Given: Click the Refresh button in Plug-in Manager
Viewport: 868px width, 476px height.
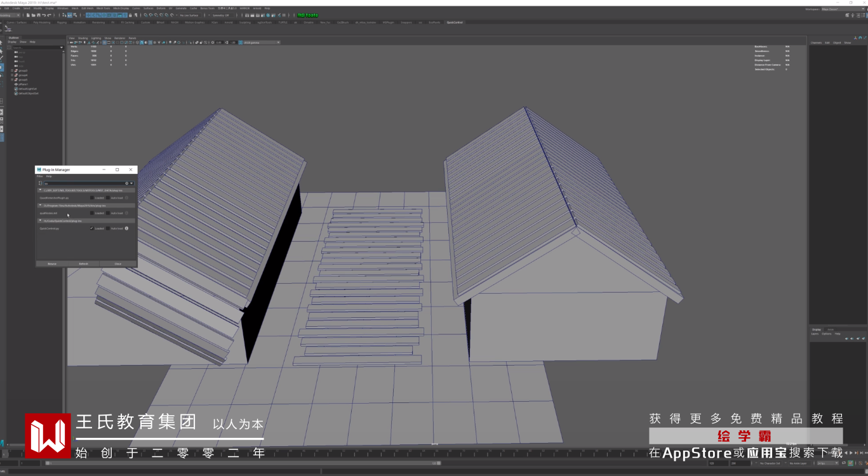Looking at the screenshot, I should point(83,263).
